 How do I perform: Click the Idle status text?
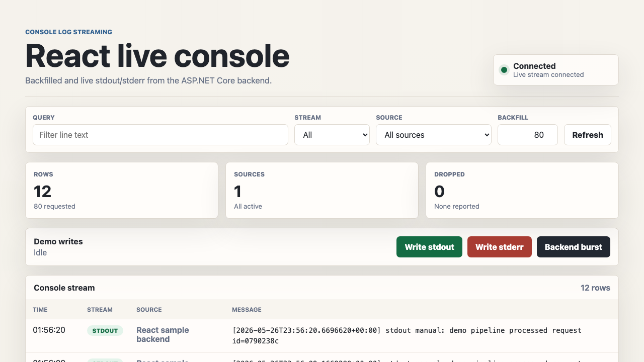pos(40,252)
